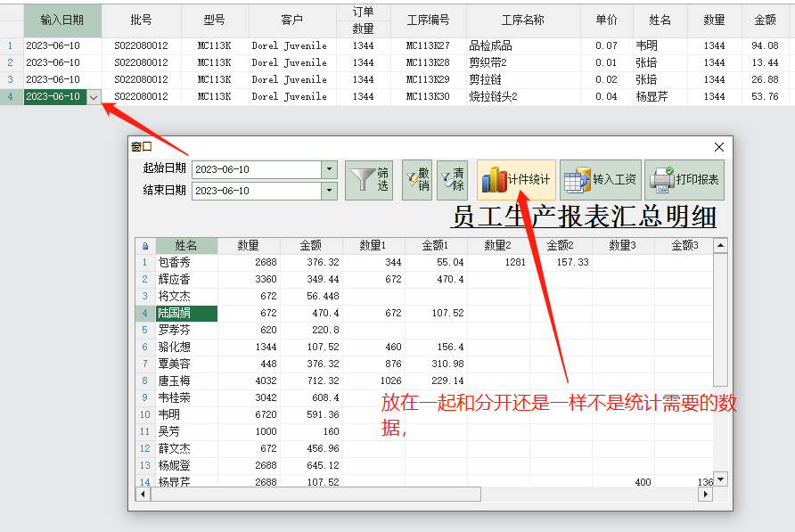Click the 打印报表 print report button
This screenshot has height=532, width=795.
[x=684, y=180]
